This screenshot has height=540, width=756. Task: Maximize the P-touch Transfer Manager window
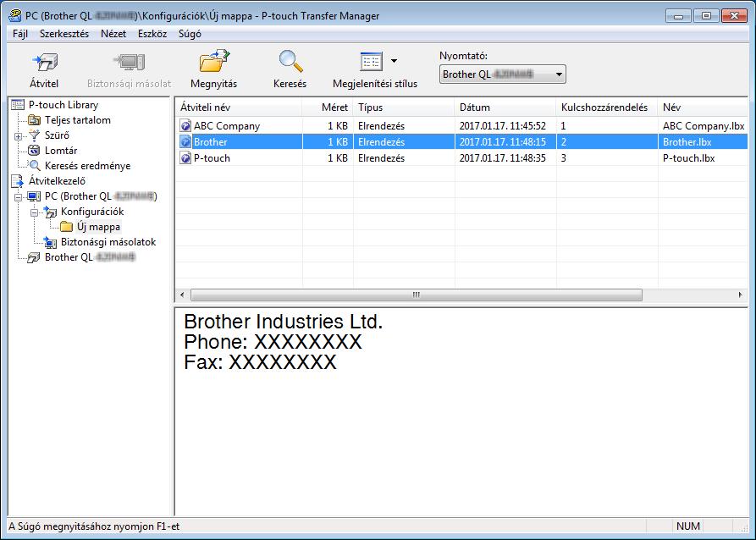(706, 16)
